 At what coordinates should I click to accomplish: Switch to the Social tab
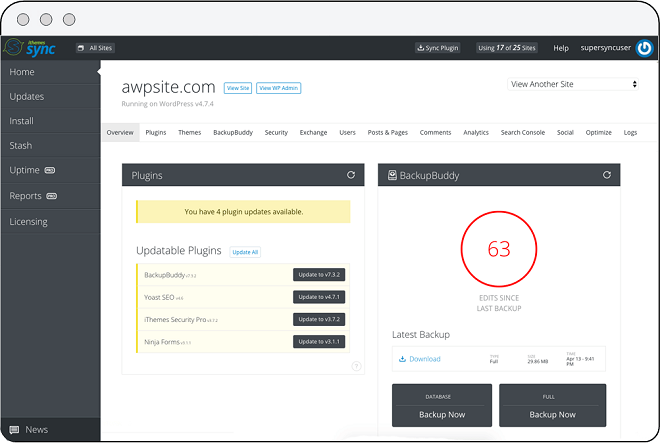(565, 133)
